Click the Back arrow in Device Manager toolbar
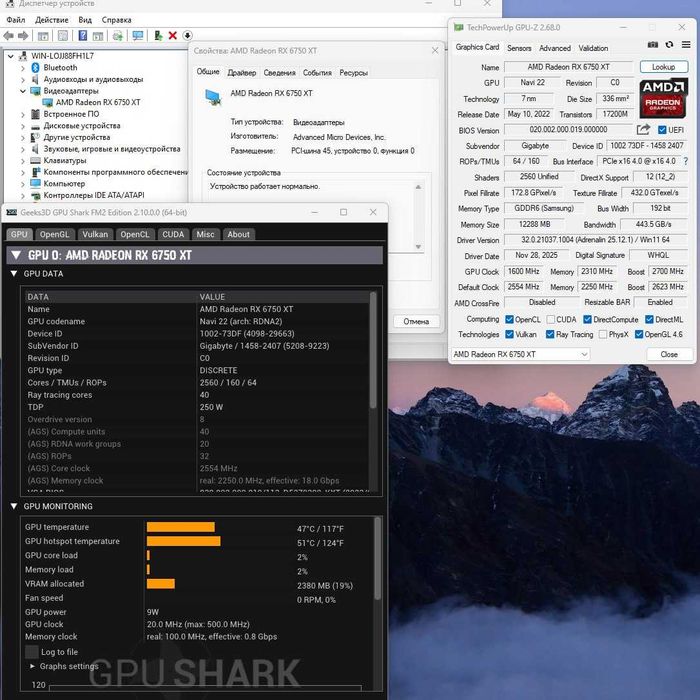 pos(8,36)
